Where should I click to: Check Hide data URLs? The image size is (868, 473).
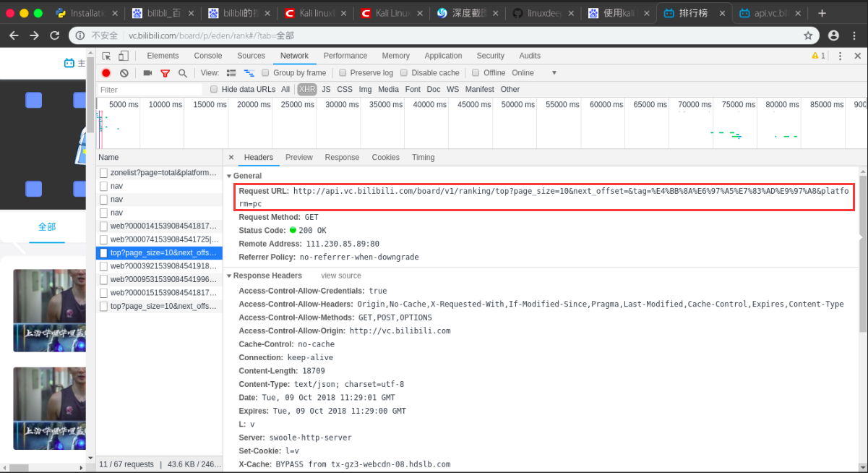pyautogui.click(x=214, y=90)
